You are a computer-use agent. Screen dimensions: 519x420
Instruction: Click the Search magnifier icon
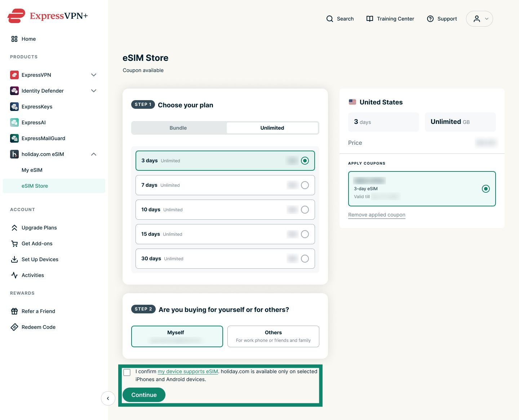point(330,19)
